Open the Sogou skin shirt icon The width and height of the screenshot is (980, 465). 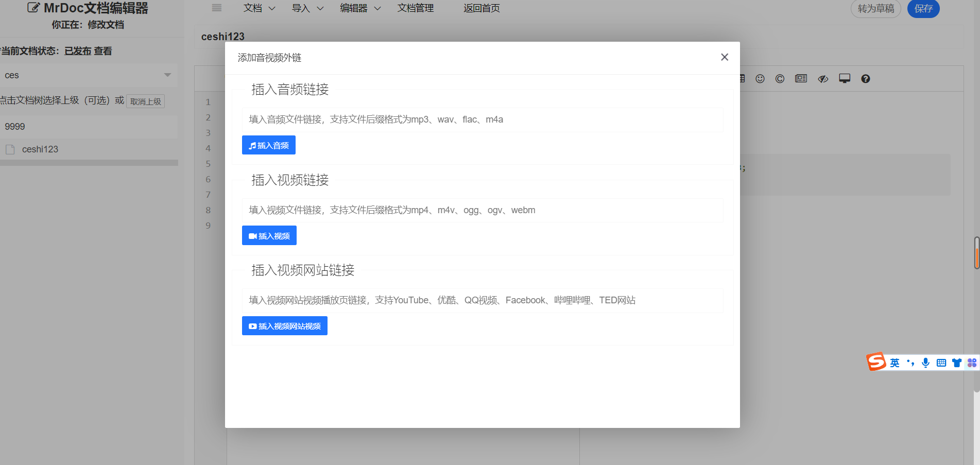(957, 363)
